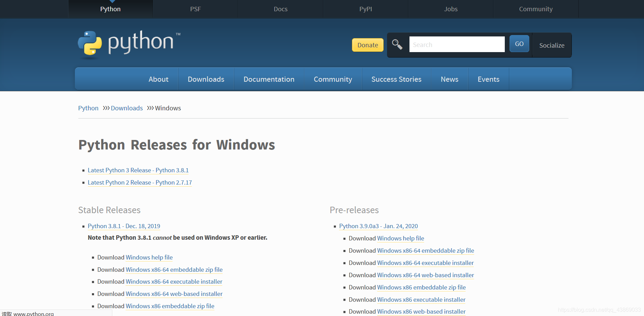Download the Windows x86-64 executable installer
This screenshot has width=644, height=316.
[174, 282]
